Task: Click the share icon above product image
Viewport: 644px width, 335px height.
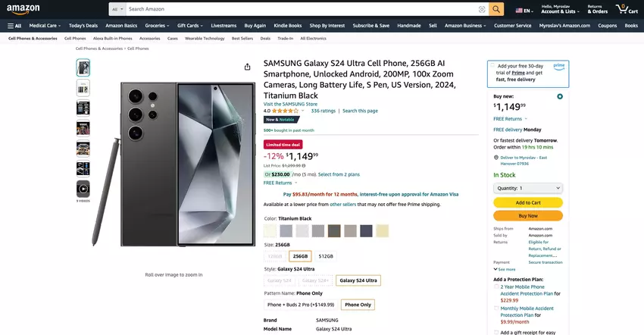Action: click(248, 67)
